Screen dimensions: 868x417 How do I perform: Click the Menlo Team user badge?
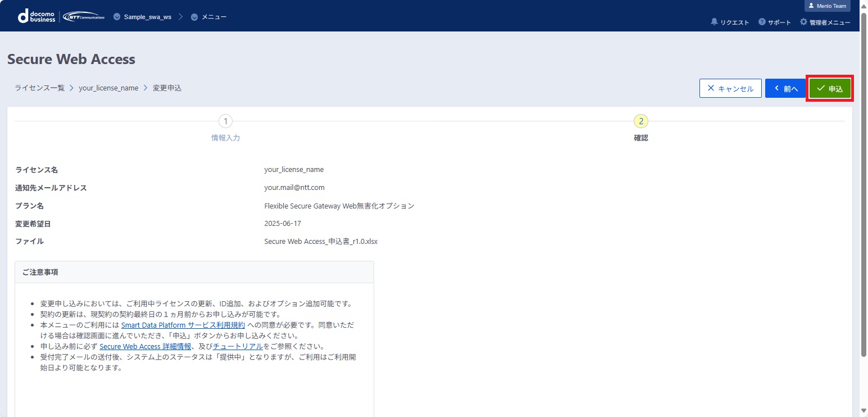pyautogui.click(x=828, y=6)
